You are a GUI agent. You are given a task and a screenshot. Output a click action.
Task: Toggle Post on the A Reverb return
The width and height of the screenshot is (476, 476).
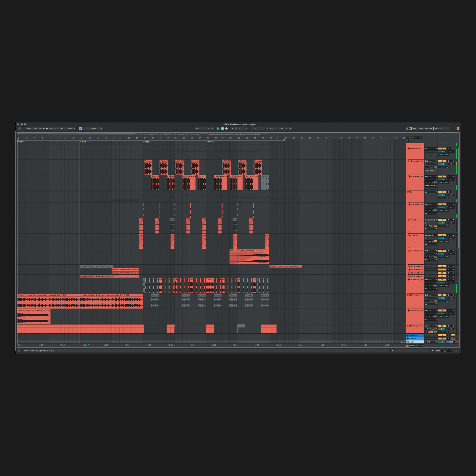pos(453,335)
